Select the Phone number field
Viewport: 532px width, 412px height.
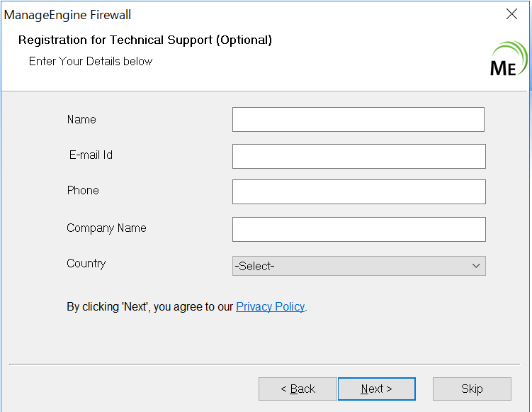coord(358,192)
